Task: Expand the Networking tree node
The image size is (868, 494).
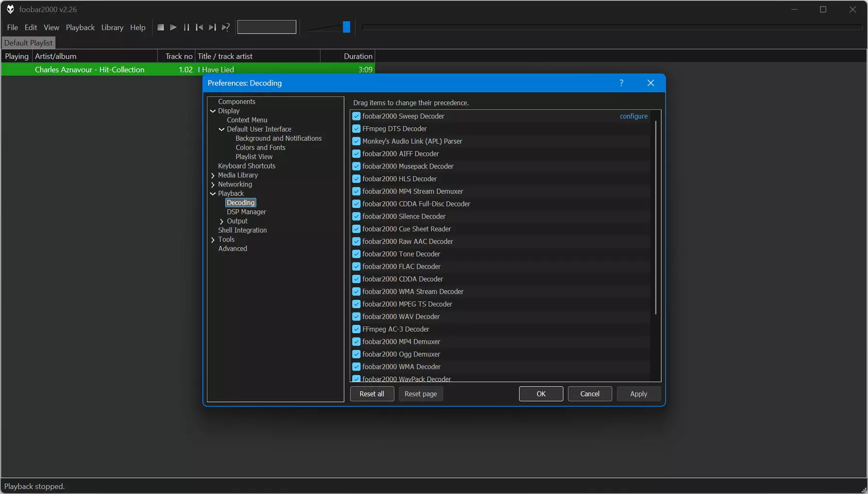Action: pos(213,185)
